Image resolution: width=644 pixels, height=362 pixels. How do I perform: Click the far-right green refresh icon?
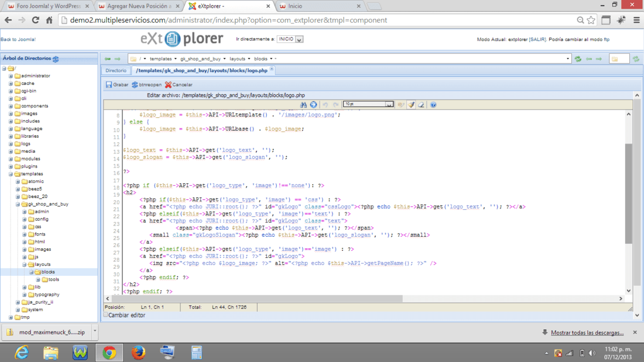point(636,59)
